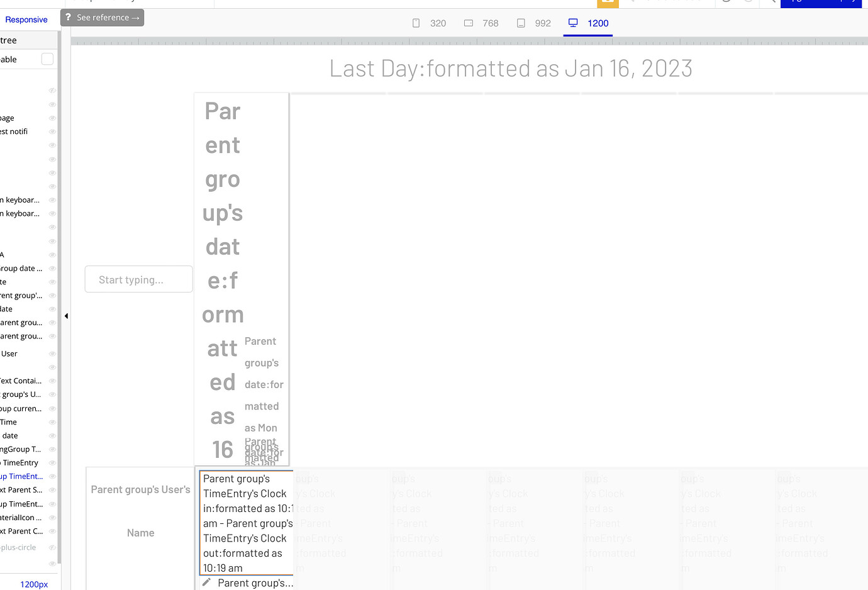Click the question mark help icon
Viewport: 868px width, 590px height.
tap(67, 18)
